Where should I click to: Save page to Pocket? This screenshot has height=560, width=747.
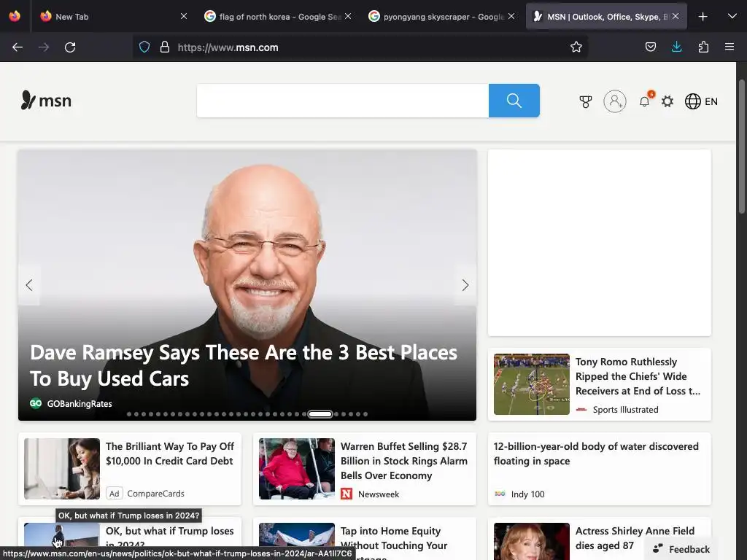[x=650, y=47]
